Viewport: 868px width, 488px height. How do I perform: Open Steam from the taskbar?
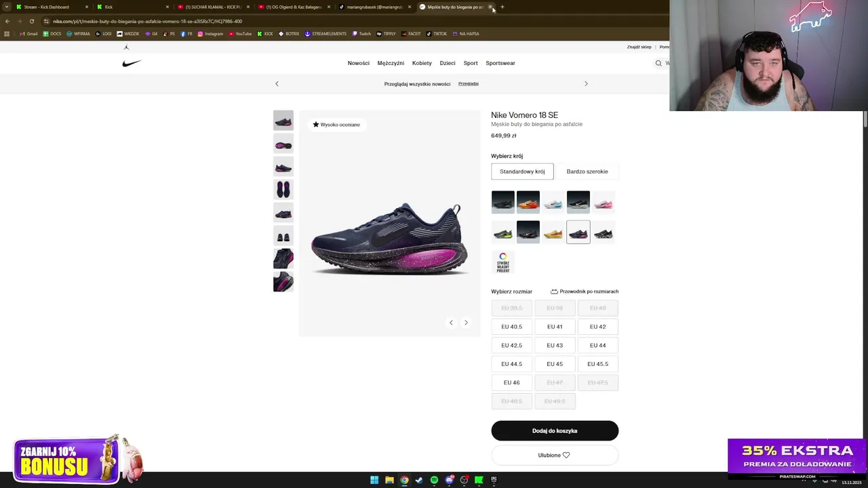[419, 480]
